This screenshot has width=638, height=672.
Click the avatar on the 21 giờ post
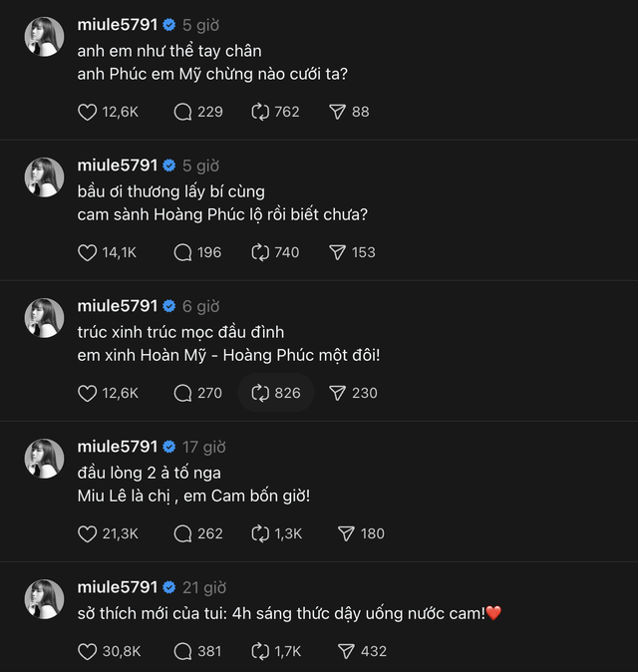[x=44, y=598]
